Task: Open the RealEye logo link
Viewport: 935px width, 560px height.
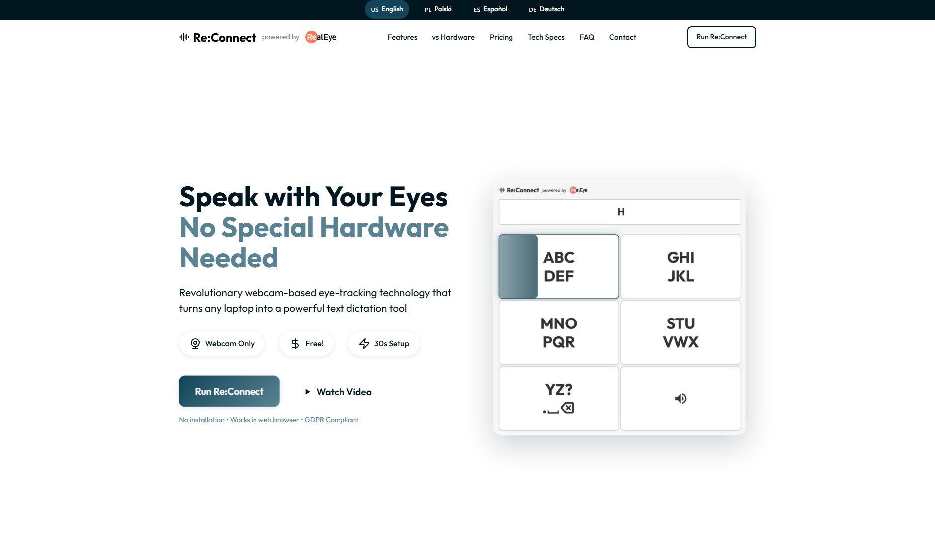Action: [x=321, y=37]
